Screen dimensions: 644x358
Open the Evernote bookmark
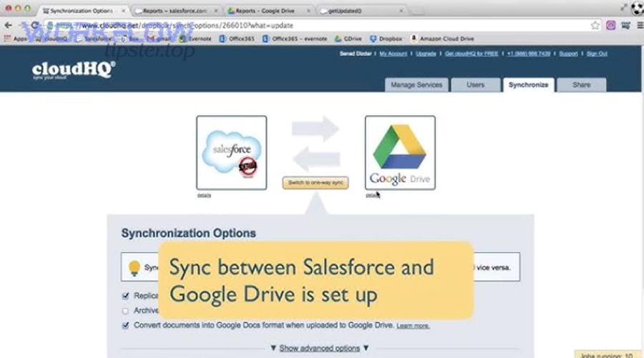pos(195,39)
